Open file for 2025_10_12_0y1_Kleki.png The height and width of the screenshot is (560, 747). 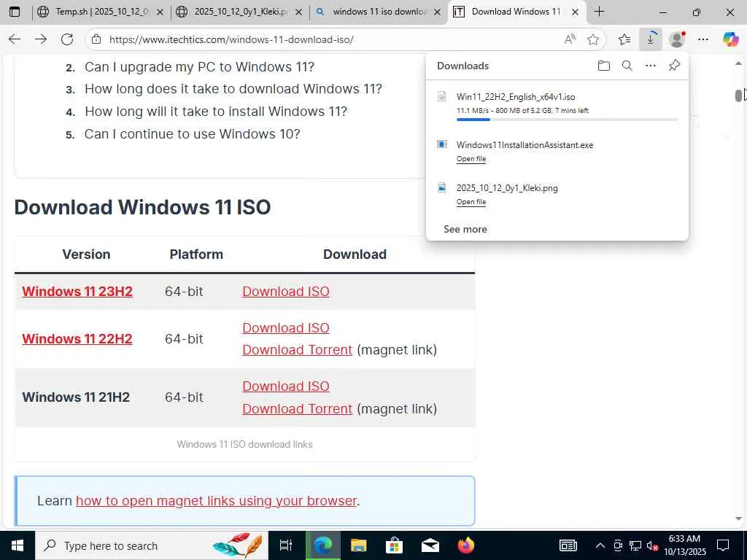pyautogui.click(x=471, y=202)
